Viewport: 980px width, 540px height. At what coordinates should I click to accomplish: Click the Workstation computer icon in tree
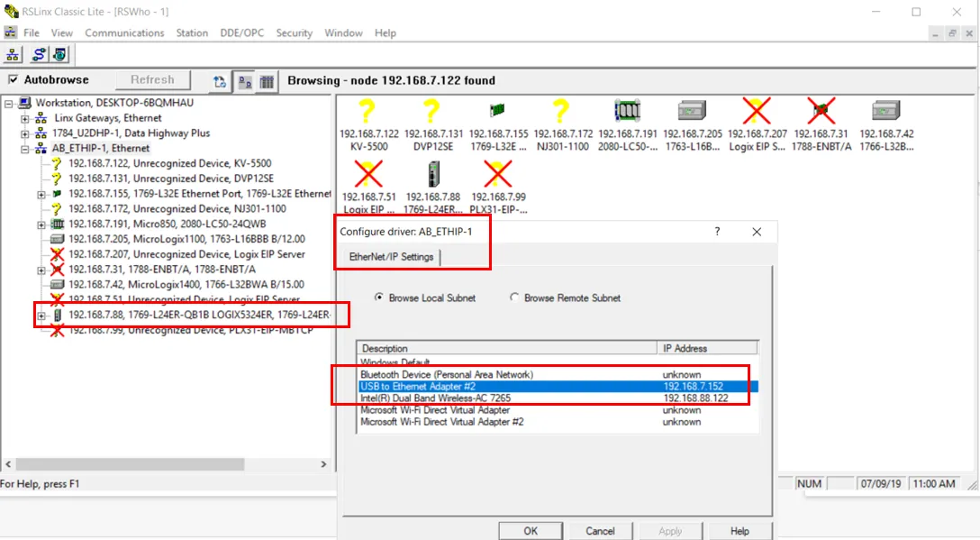(x=24, y=103)
